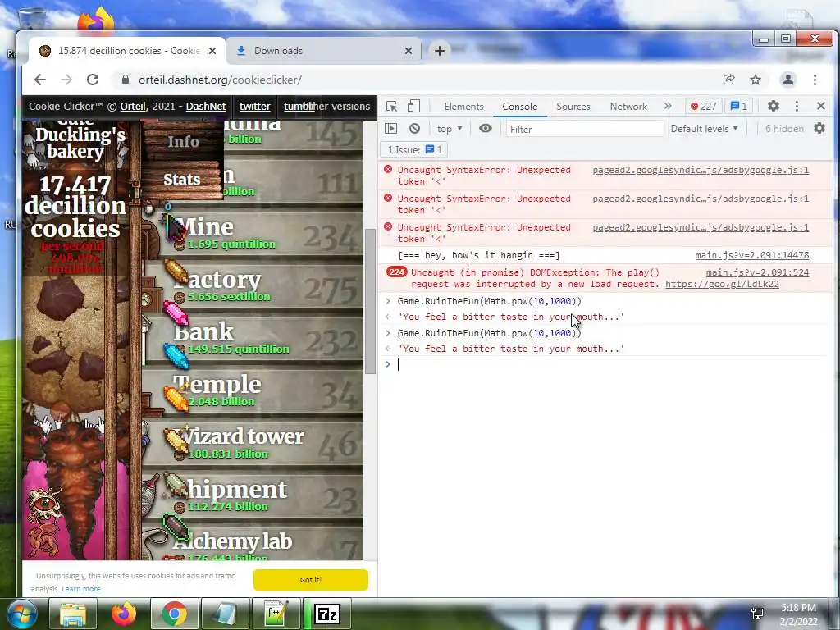Viewport: 840px width, 630px height.
Task: Switch to the Downloads tab
Action: coord(323,51)
